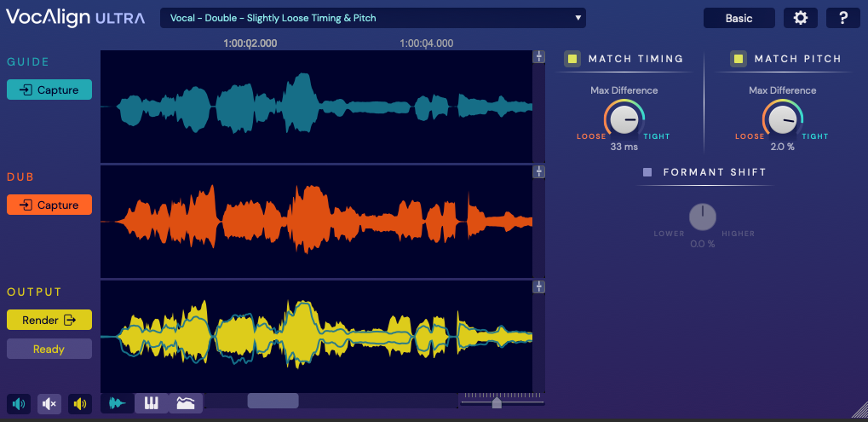Click the HIGHER formant label
The width and height of the screenshot is (868, 422).
tap(738, 234)
